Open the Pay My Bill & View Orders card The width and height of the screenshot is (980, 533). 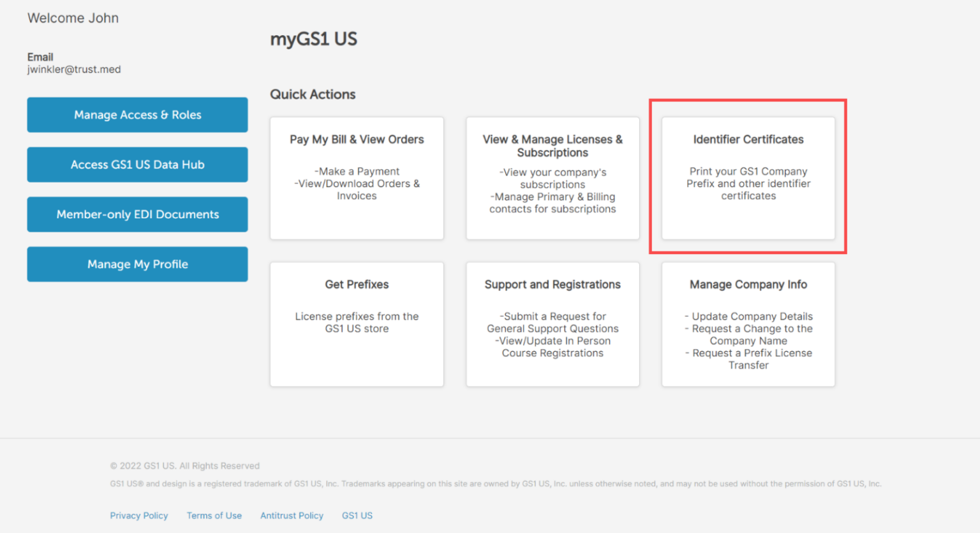pyautogui.click(x=356, y=177)
